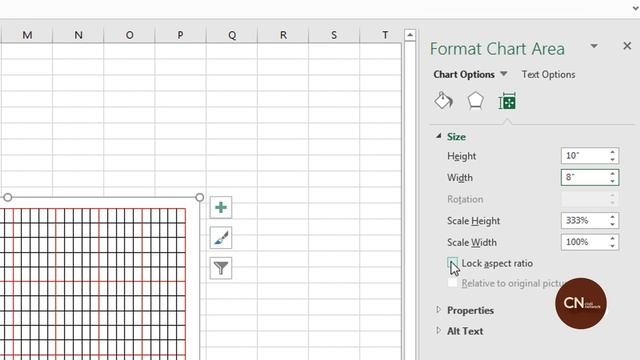Decrease Scale Height with down spinner
640x360 pixels.
click(613, 224)
